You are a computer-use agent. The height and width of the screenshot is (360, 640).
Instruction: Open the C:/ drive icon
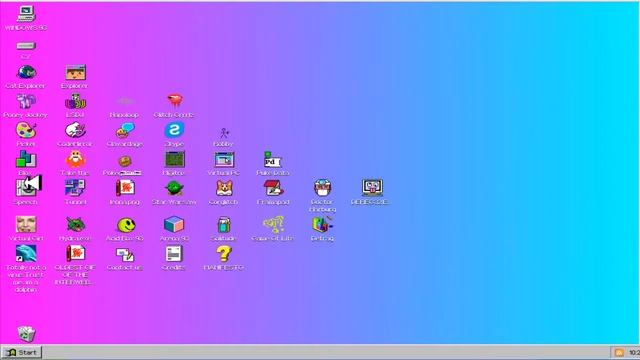coord(26,46)
